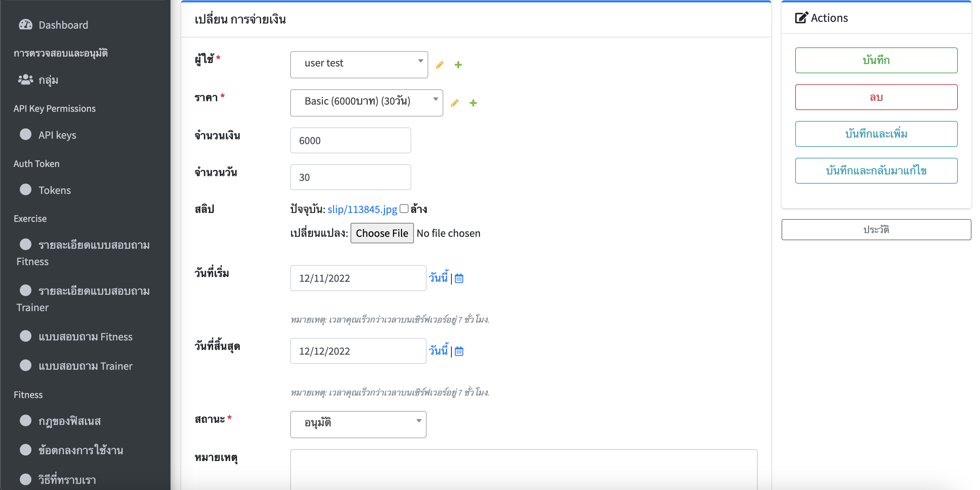
Task: Go to Tokens in the sidebar
Action: coord(55,190)
